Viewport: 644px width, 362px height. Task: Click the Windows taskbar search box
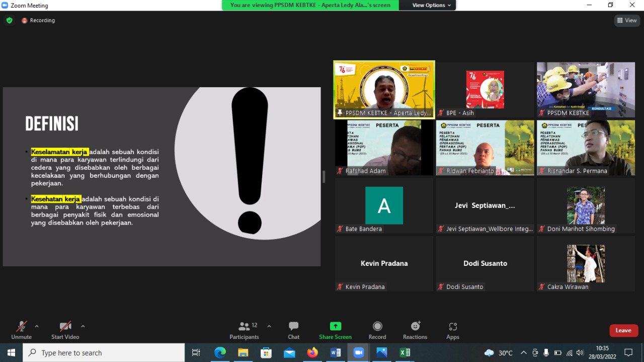point(104,353)
